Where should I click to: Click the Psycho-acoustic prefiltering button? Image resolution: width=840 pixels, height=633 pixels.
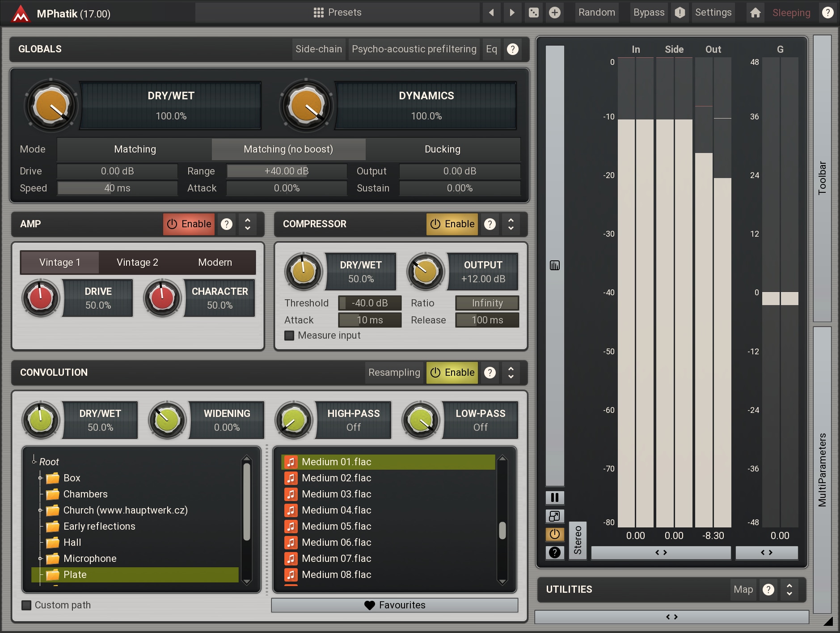pyautogui.click(x=414, y=49)
